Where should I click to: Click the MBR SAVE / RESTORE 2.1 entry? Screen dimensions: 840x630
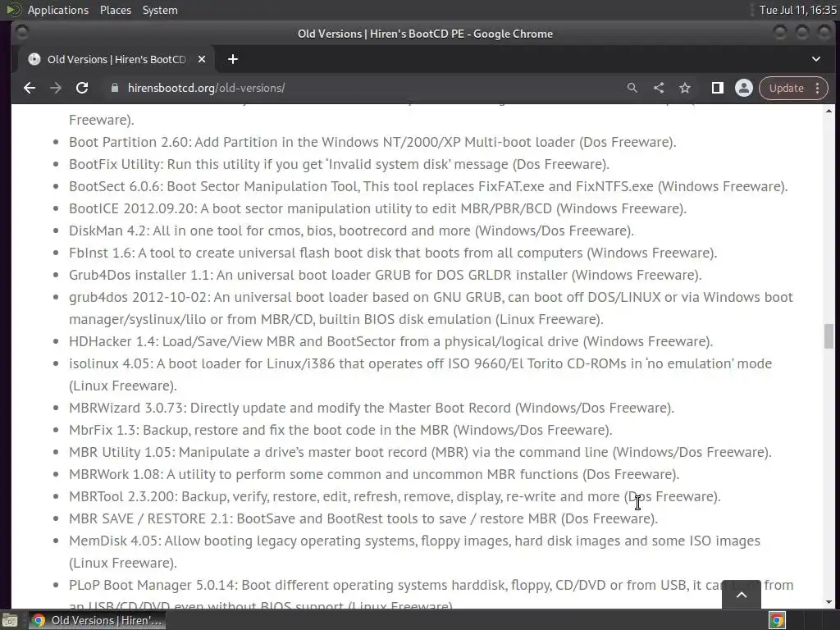point(363,518)
